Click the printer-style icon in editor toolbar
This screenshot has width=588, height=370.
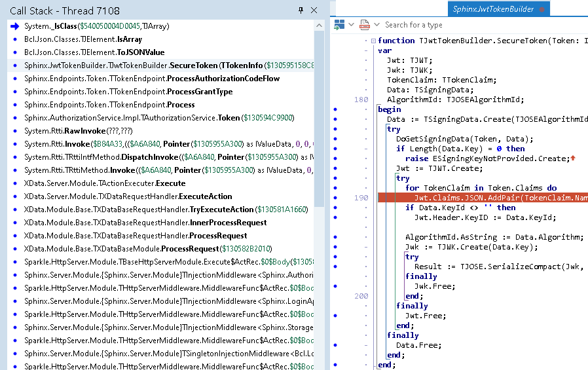click(364, 25)
